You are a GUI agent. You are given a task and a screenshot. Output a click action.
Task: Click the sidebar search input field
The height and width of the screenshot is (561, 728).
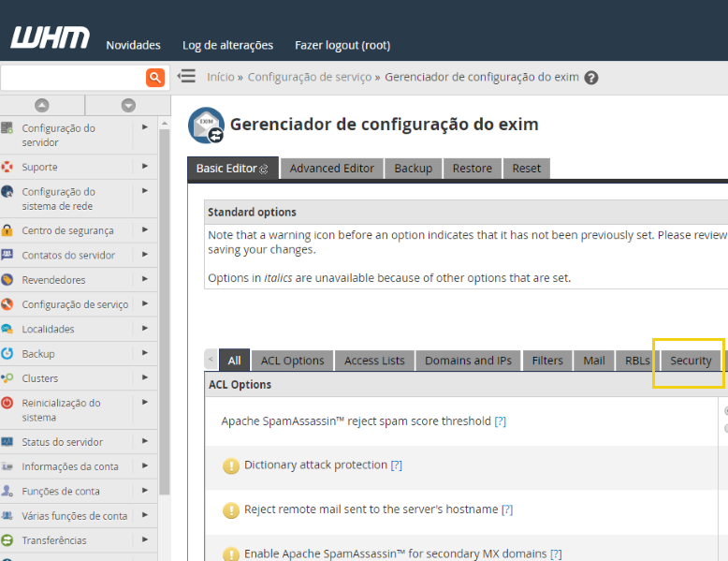(x=73, y=77)
